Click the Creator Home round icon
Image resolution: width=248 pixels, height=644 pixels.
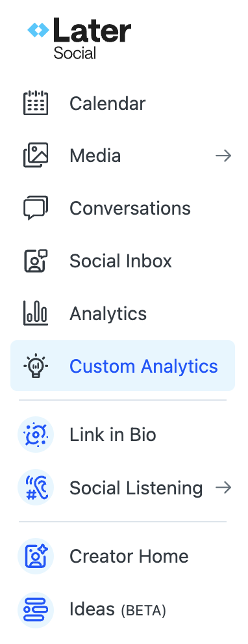coord(36,557)
